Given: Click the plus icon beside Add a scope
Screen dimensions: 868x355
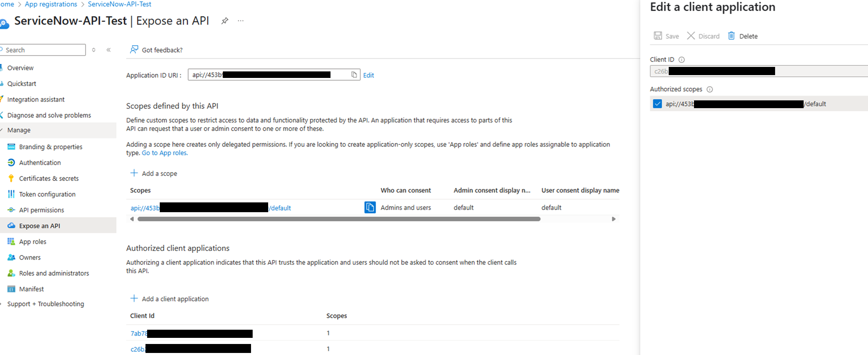Looking at the screenshot, I should (x=134, y=173).
